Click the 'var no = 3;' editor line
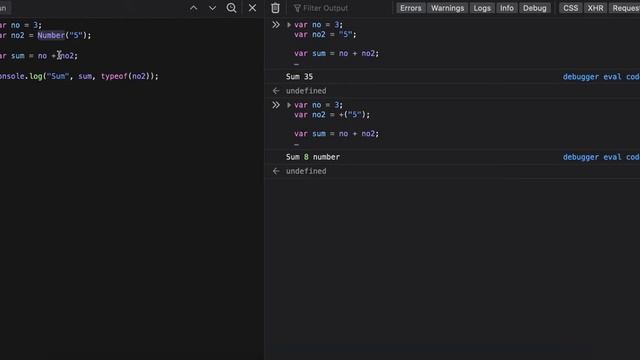640x360 pixels. (21, 25)
